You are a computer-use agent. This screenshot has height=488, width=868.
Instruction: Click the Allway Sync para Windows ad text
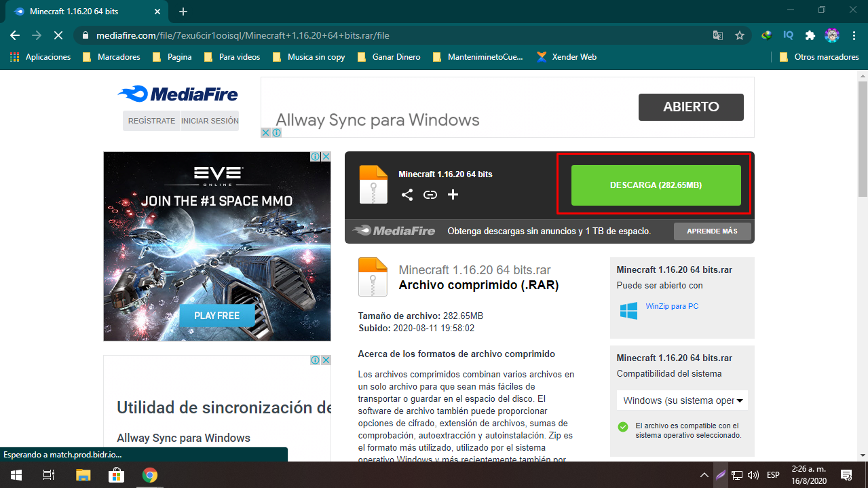pos(377,120)
